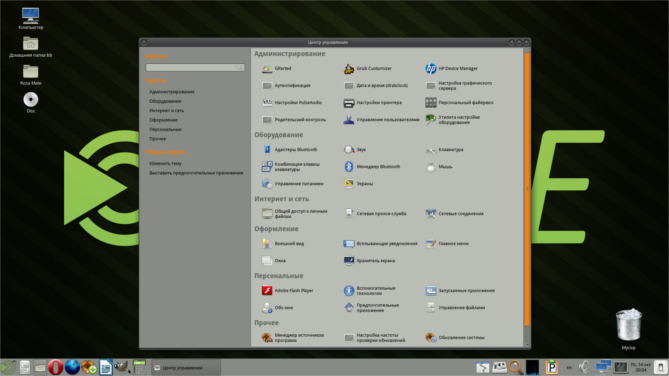Click Центр управления taskbar button
Screen dimensions: 669x376
click(x=186, y=367)
